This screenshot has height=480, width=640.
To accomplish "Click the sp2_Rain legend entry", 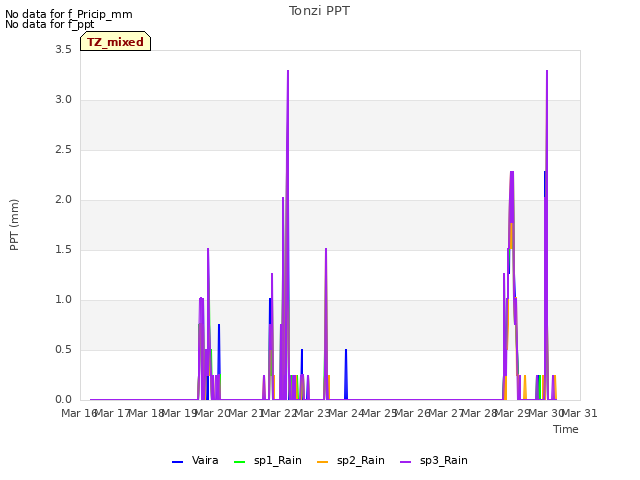I will 351,461.
